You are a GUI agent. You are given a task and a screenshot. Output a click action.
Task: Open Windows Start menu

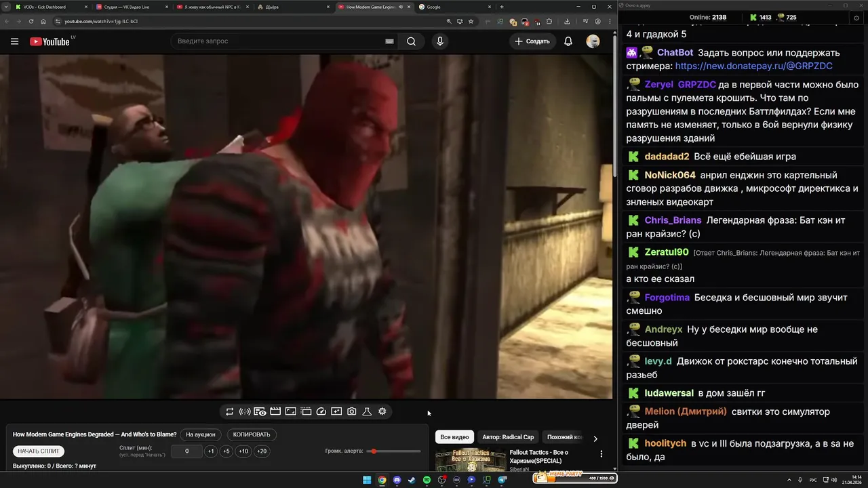pos(367,480)
